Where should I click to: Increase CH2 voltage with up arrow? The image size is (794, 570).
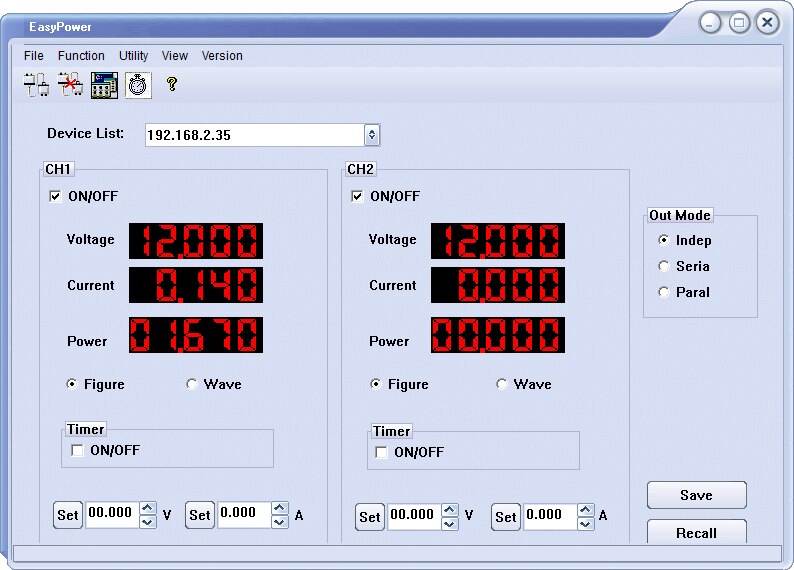point(450,510)
